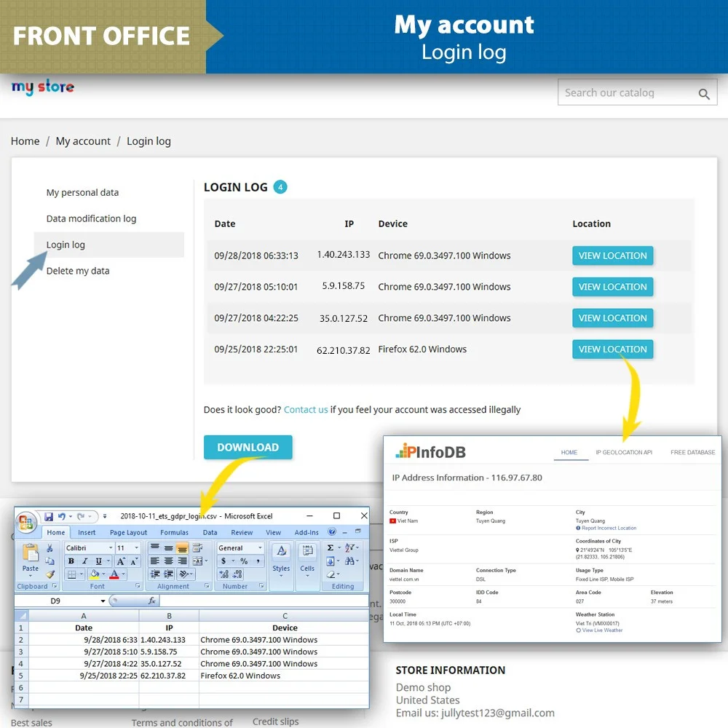Open the Name Box dropdown arrow

103,601
